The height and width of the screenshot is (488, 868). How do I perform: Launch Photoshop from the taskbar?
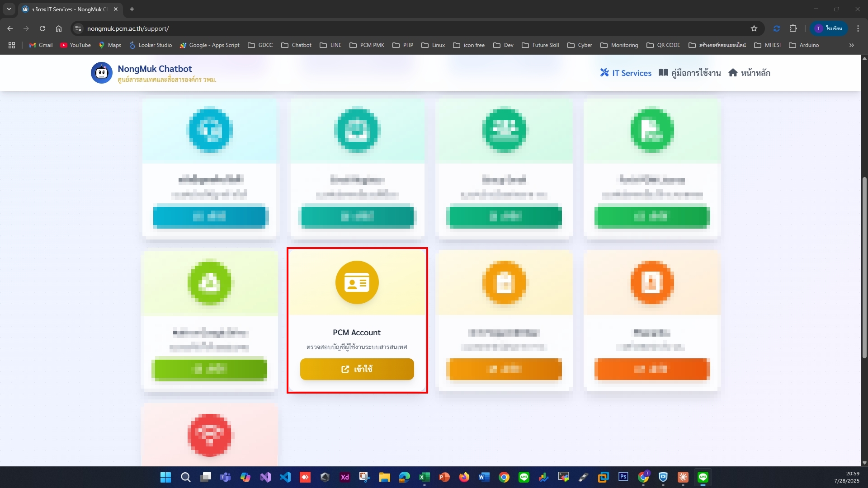[623, 477]
